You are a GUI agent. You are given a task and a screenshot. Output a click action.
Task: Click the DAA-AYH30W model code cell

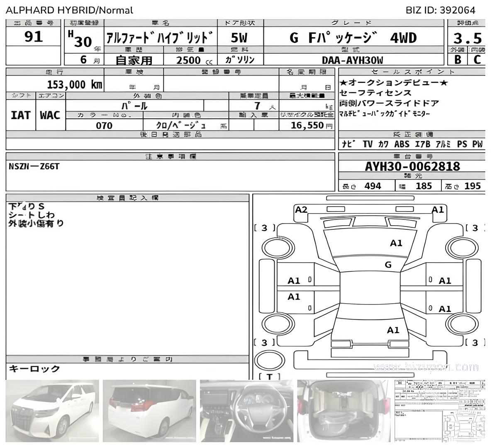[x=352, y=60]
